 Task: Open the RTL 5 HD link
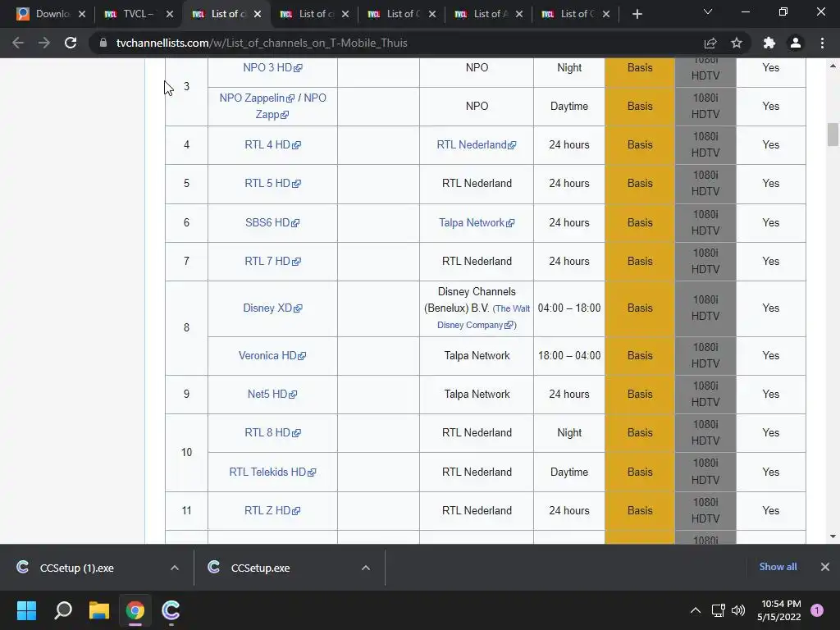(272, 183)
